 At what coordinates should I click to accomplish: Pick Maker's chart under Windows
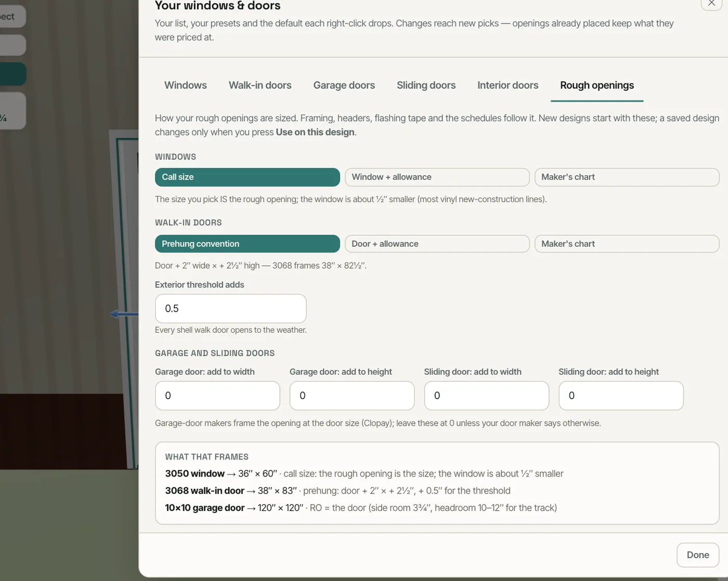click(627, 177)
